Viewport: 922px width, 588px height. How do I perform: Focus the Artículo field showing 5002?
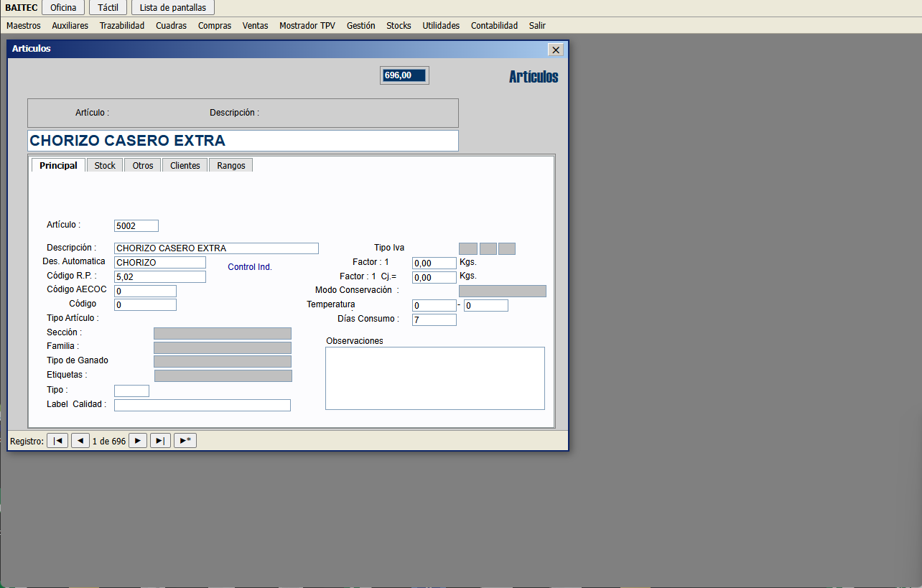[136, 225]
